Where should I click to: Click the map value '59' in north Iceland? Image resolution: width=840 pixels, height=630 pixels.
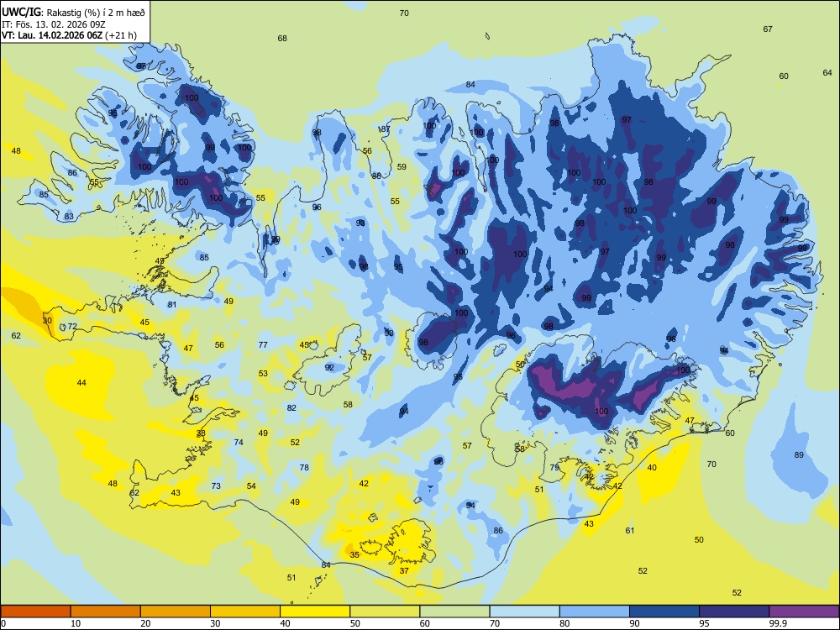click(x=402, y=166)
